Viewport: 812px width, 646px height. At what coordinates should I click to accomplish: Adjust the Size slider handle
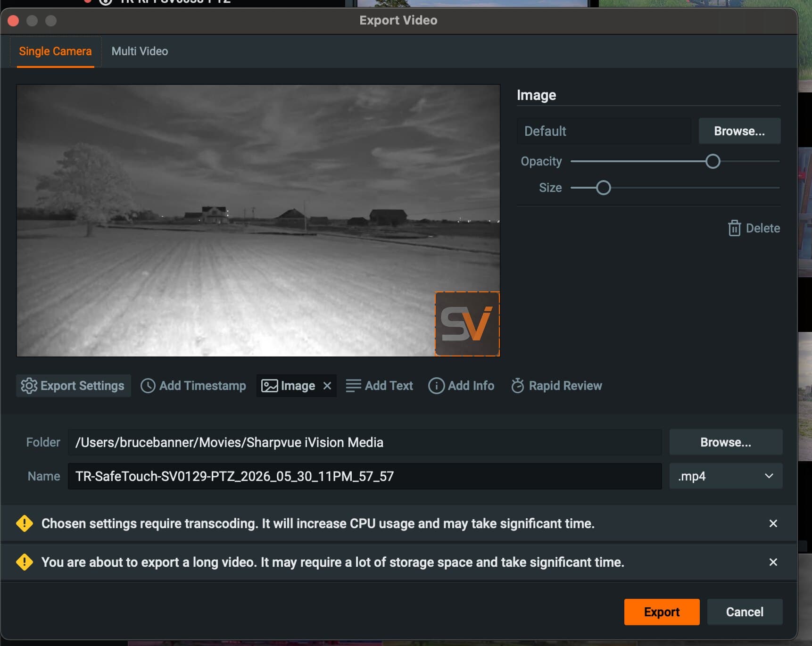[603, 188]
